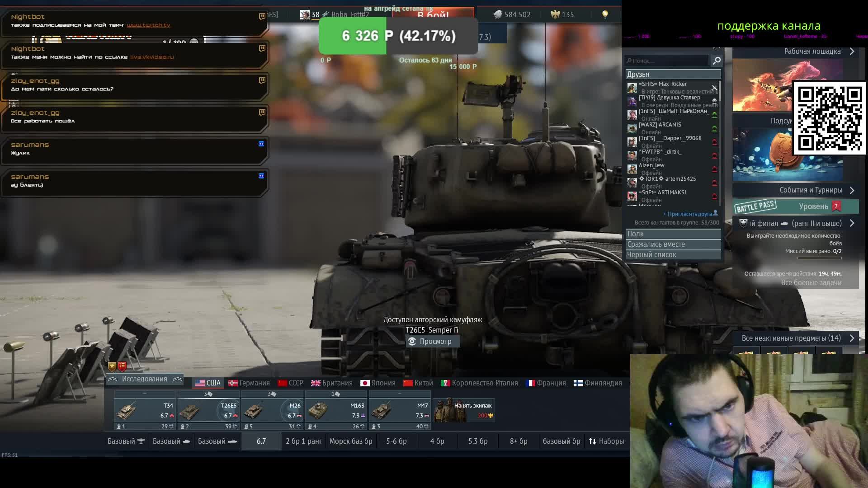Viewport: 868px width, 488px height.
Task: Open the T26E5 vehicle slot
Action: (208, 411)
